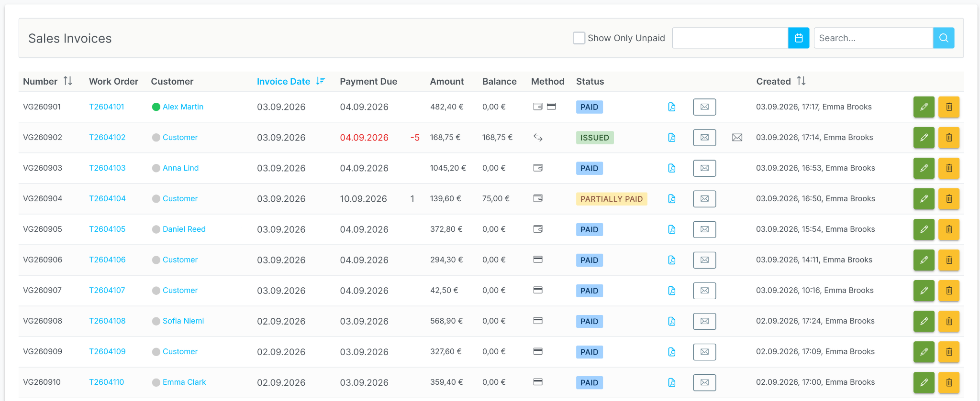The width and height of the screenshot is (980, 401).
Task: Email invoice VG260910
Action: pyautogui.click(x=704, y=382)
